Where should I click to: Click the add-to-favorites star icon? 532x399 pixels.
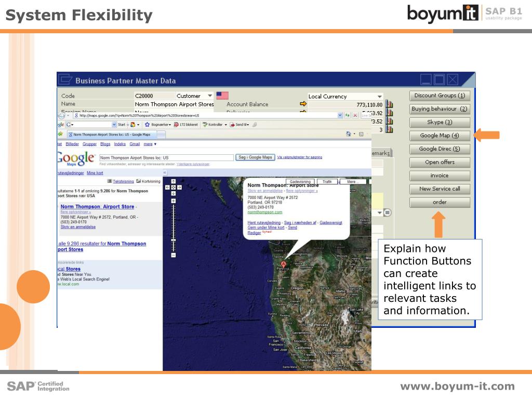(60, 134)
